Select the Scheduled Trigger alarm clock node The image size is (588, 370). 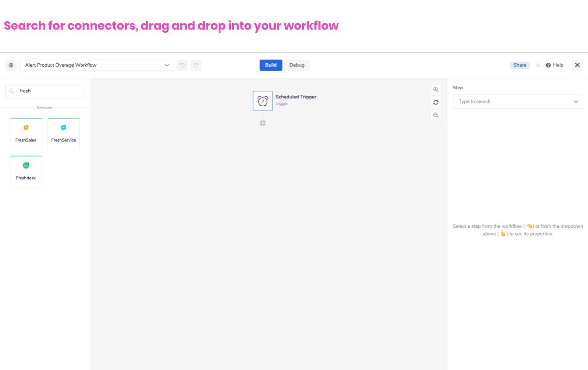pyautogui.click(x=263, y=101)
